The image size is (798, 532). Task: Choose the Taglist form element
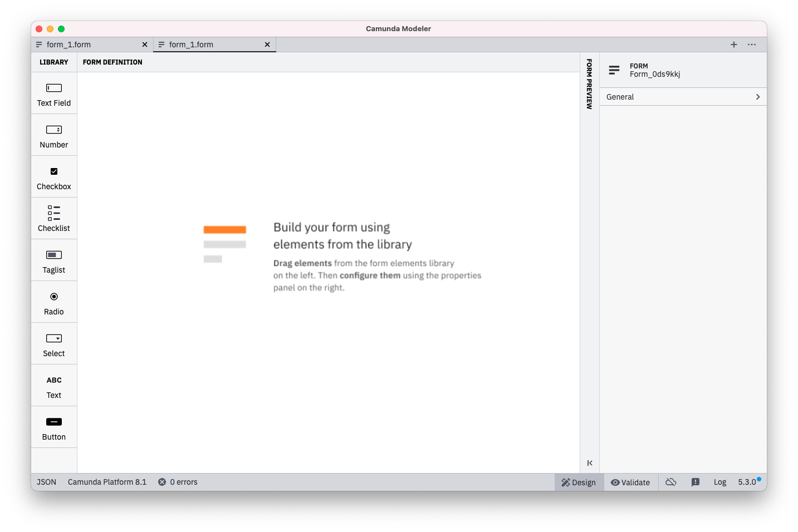53,260
